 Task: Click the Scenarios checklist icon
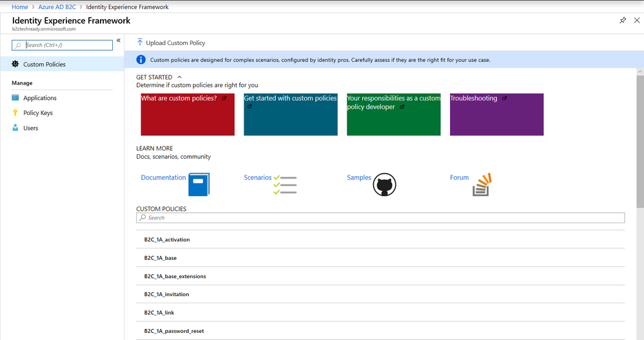coord(285,185)
